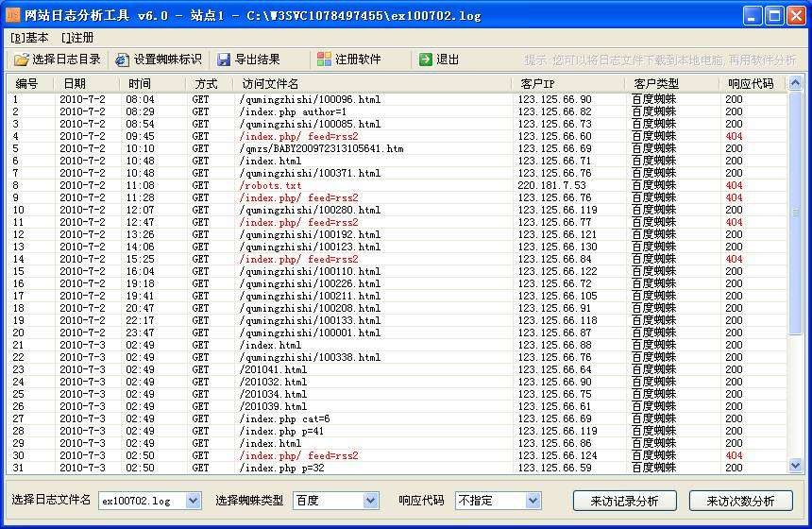Screen dimensions: 812x529
Task: Select /qumingzhishi/100211.html entry
Action: (x=310, y=297)
